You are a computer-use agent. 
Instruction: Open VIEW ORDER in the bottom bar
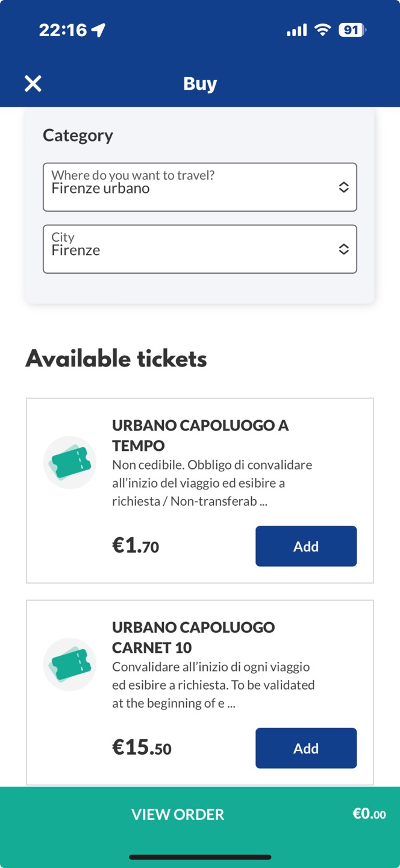(178, 814)
